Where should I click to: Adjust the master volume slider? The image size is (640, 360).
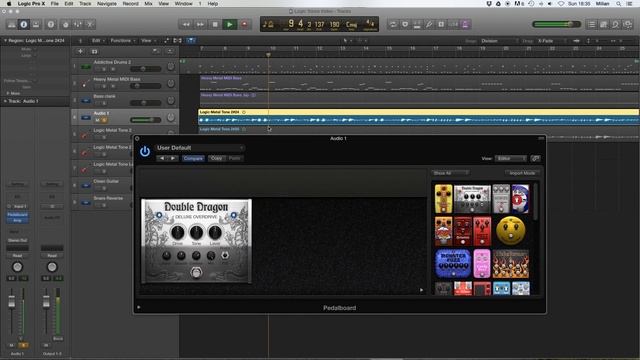[x=556, y=24]
